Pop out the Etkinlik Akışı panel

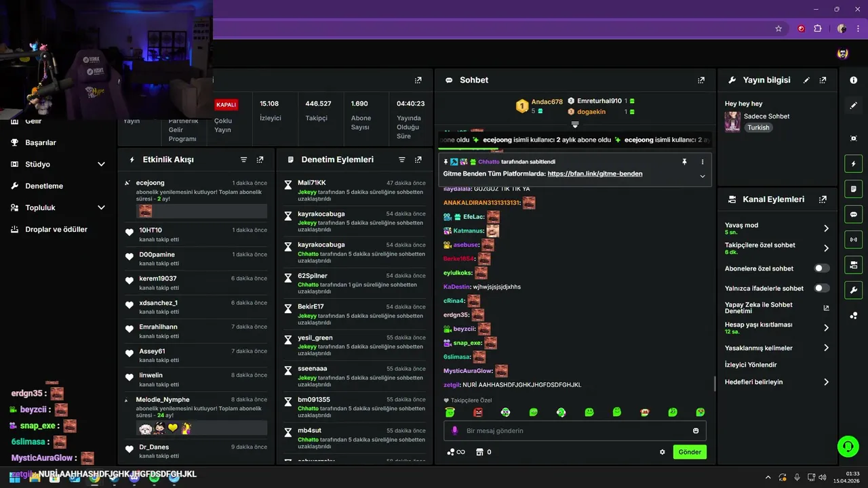click(x=260, y=160)
